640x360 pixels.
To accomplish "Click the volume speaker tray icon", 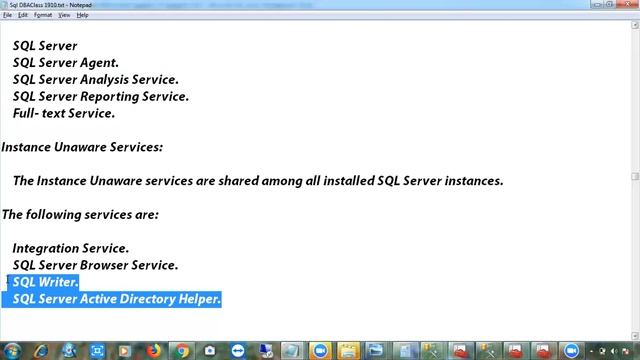I will tap(614, 351).
